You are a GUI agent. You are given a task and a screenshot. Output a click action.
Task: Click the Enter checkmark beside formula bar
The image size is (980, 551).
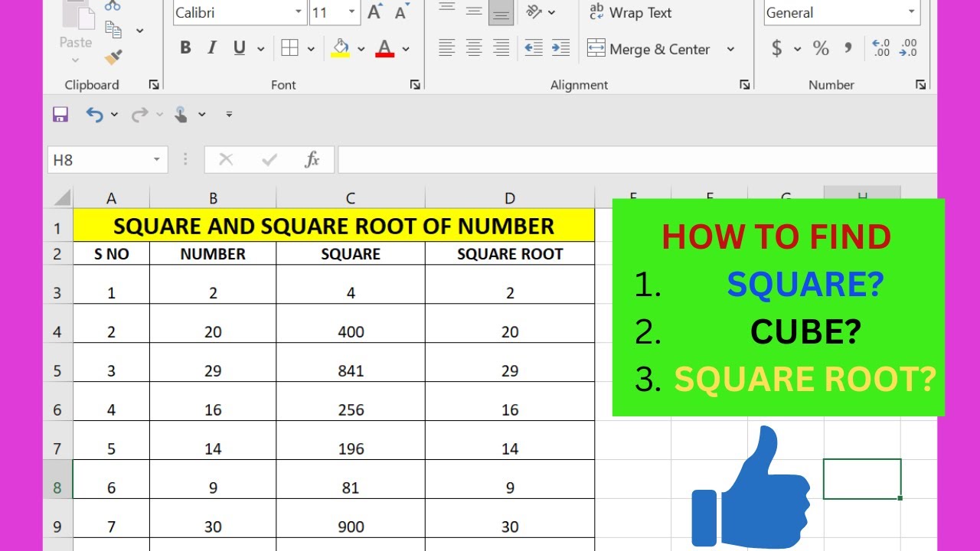tap(269, 160)
